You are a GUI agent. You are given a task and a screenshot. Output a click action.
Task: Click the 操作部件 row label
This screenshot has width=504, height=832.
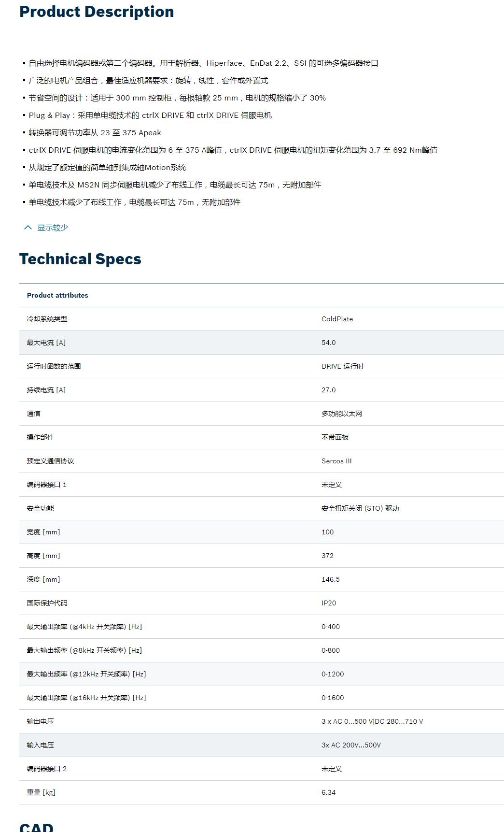pos(41,437)
